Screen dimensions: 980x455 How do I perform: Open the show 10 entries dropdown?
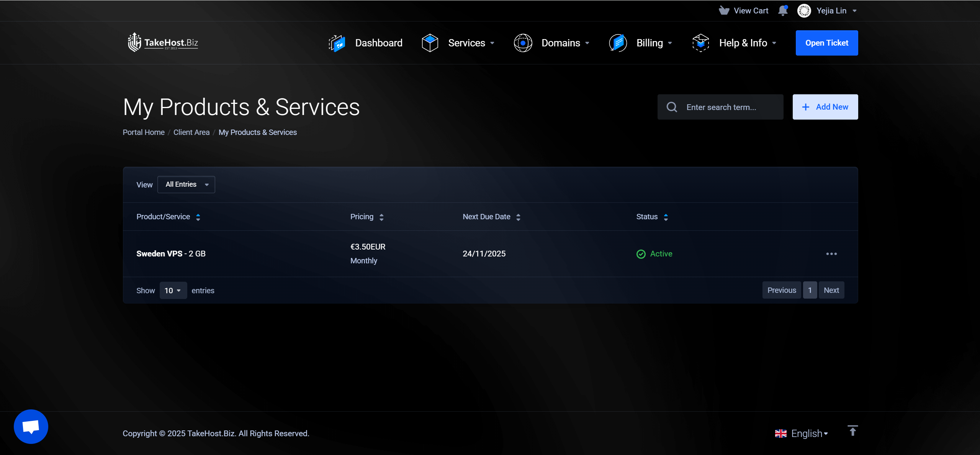coord(173,290)
